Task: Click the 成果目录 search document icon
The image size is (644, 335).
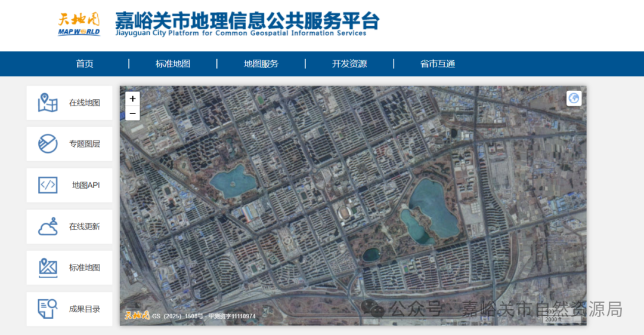Action: pos(48,309)
